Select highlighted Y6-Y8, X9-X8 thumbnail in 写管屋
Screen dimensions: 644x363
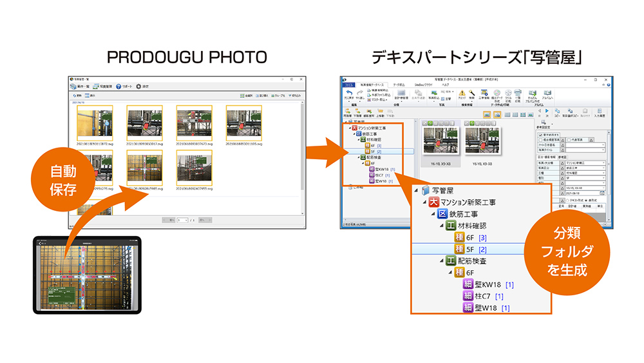440,144
